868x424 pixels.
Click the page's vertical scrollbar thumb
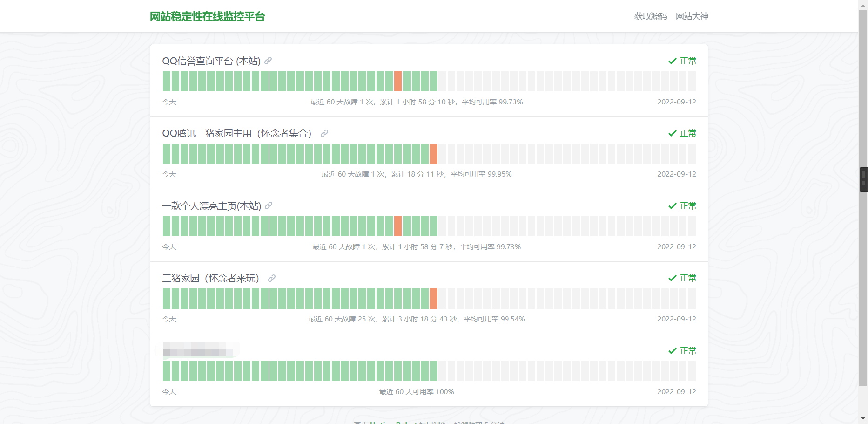pos(863,93)
